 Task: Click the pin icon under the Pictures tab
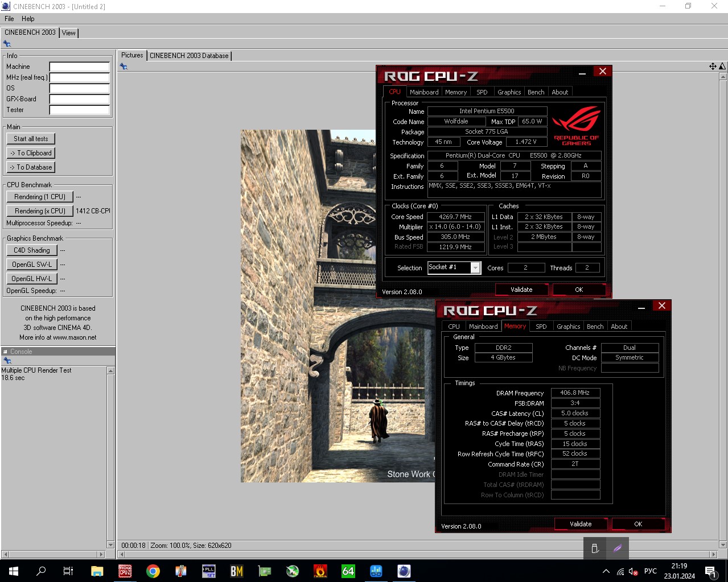pyautogui.click(x=124, y=67)
